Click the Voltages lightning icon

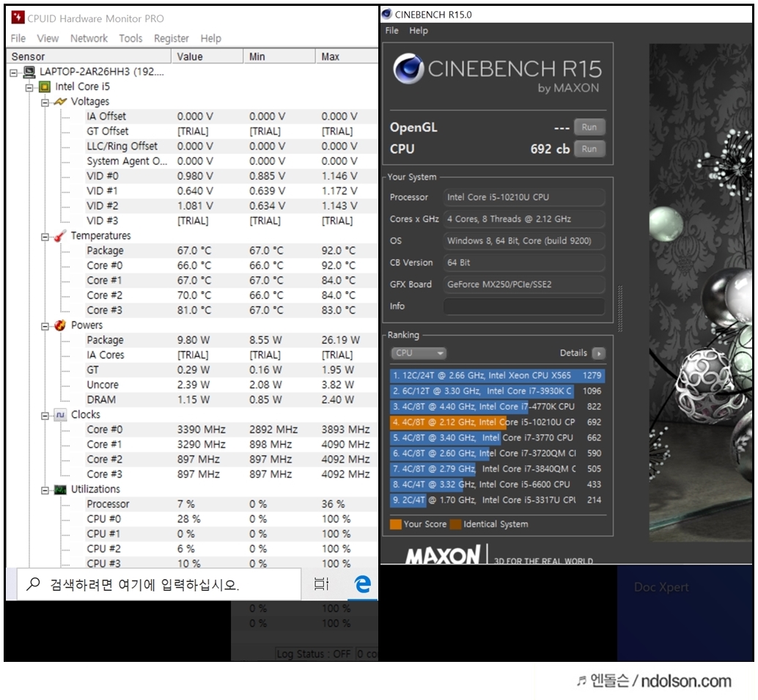(60, 102)
